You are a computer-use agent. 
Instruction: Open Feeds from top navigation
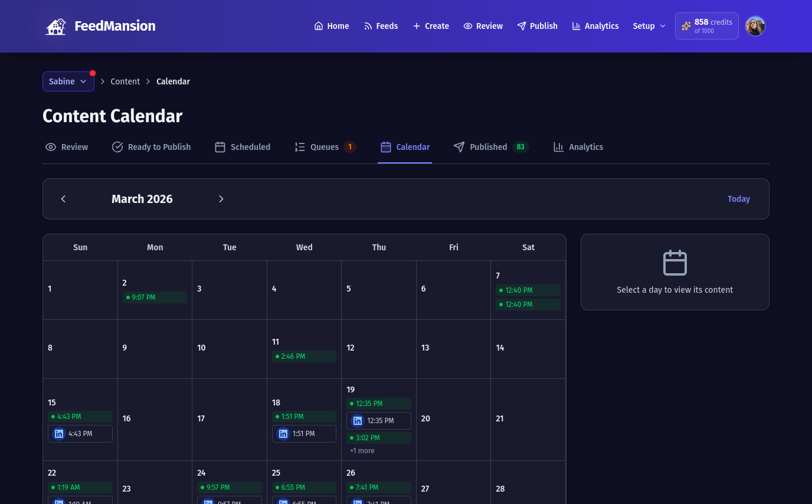point(381,26)
